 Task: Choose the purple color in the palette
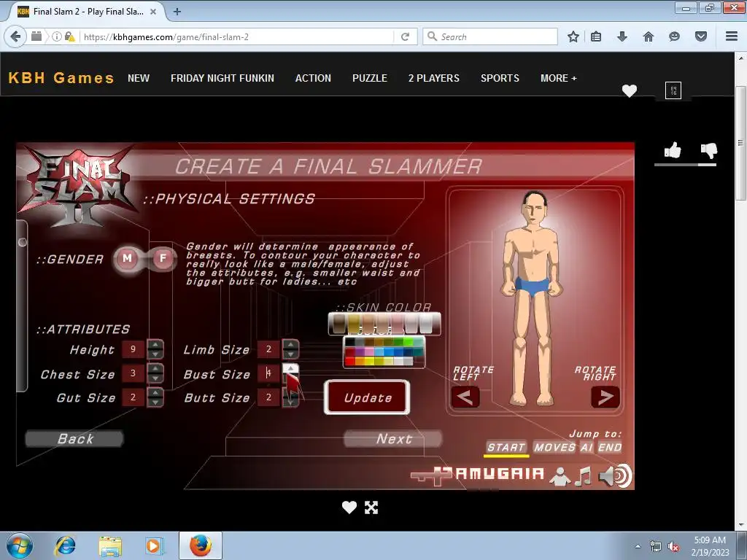point(360,352)
